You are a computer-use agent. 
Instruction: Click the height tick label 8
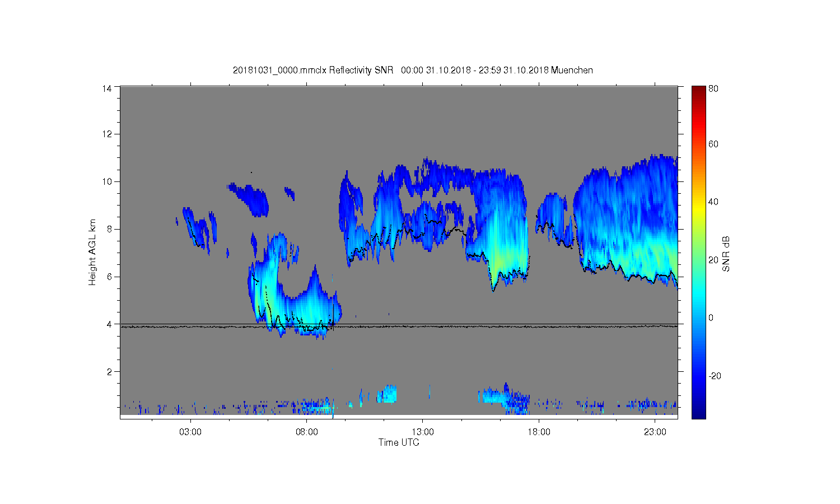tap(109, 229)
